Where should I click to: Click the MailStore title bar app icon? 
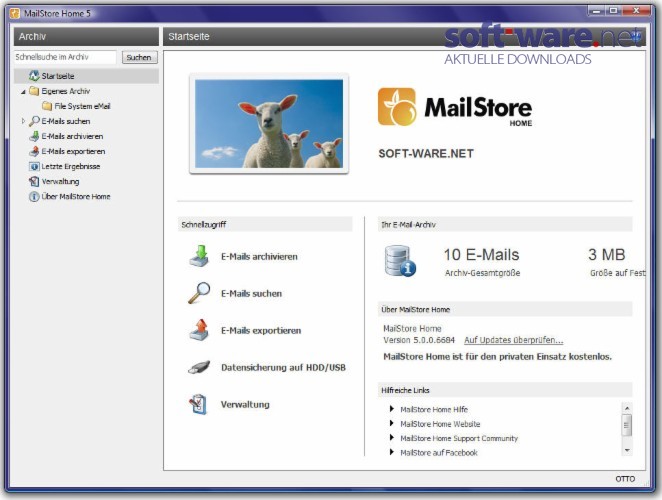pos(15,13)
